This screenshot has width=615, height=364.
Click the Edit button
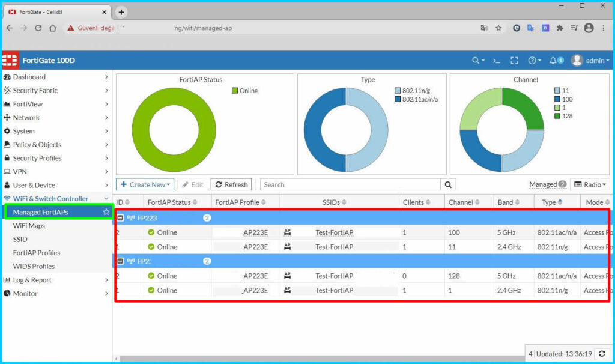pyautogui.click(x=193, y=184)
